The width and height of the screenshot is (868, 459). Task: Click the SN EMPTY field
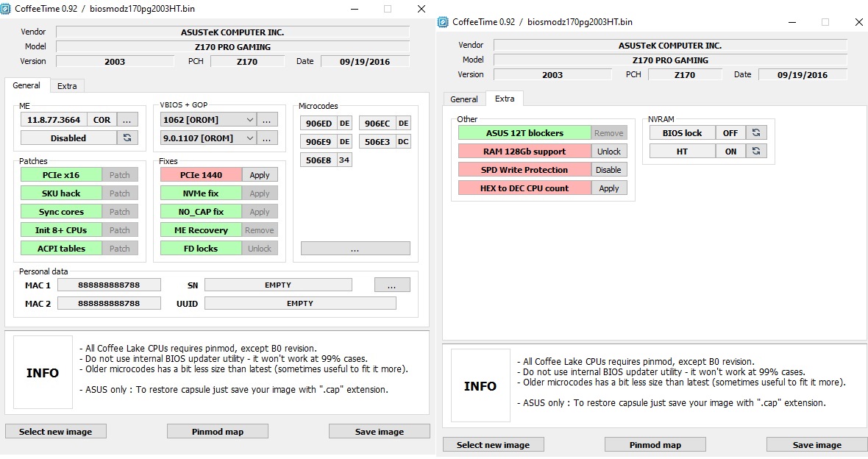tap(278, 285)
